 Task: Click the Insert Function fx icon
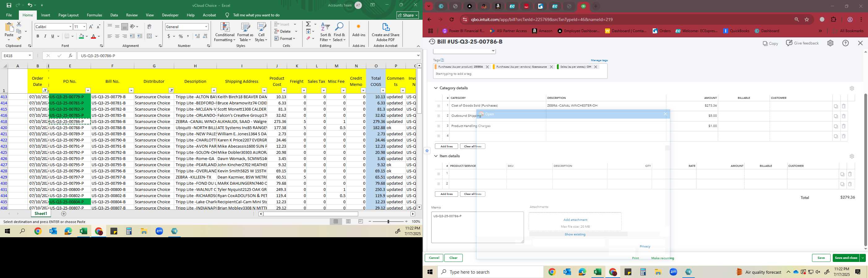(x=71, y=56)
